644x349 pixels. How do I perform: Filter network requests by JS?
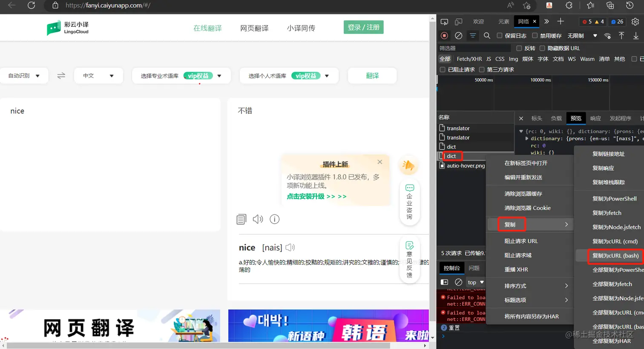click(x=489, y=59)
